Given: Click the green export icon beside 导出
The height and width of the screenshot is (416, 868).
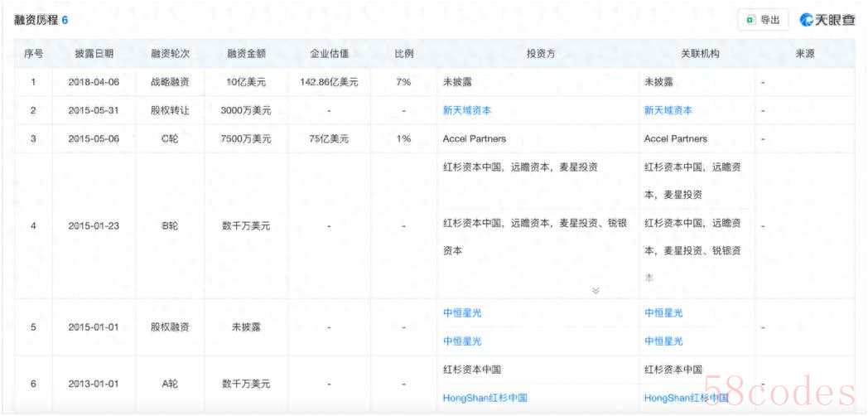Looking at the screenshot, I should [x=750, y=20].
